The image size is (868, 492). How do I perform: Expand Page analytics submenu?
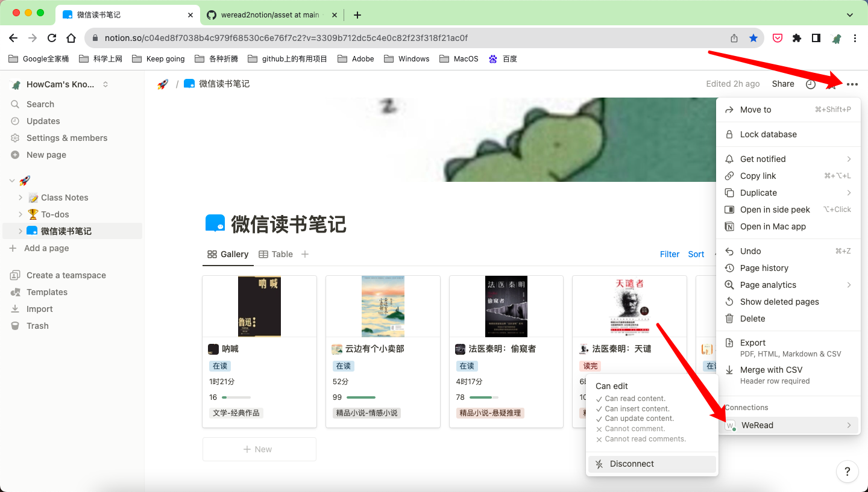[x=849, y=285]
